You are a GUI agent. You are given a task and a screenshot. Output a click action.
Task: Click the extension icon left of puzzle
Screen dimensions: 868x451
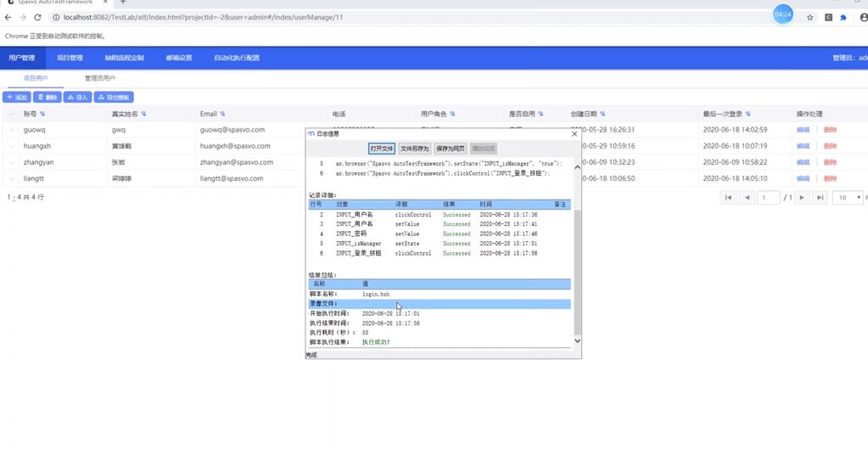pyautogui.click(x=828, y=17)
